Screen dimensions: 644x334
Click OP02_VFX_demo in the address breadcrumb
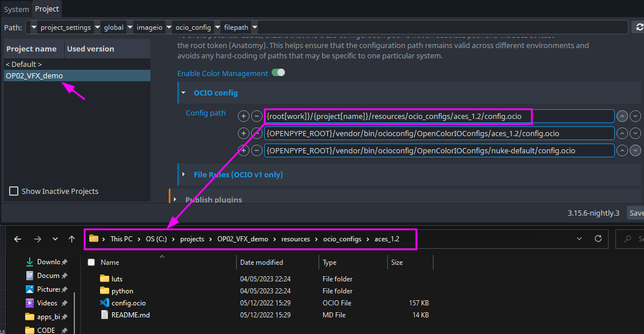(x=243, y=239)
